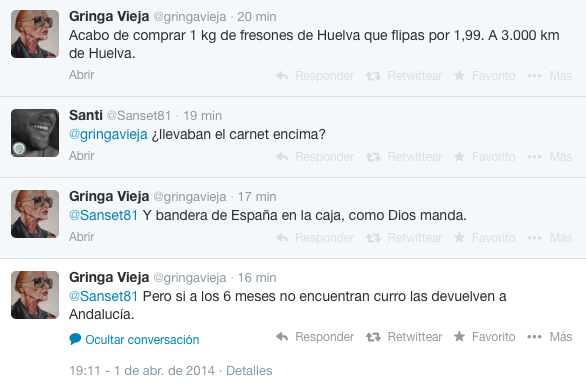
Task: Click the 19:11 - 1 de abr. de 2014 timestamp
Action: pyautogui.click(x=142, y=371)
